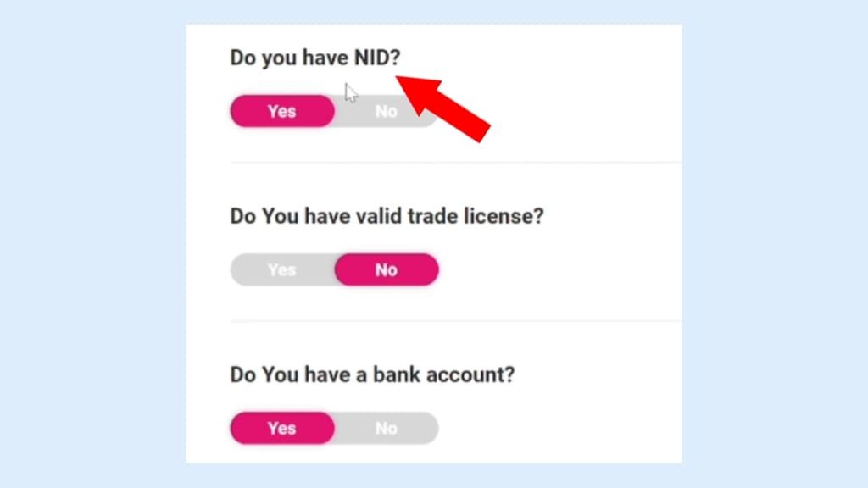The image size is (868, 488).
Task: Click the divider below the trade license section
Action: (x=455, y=321)
